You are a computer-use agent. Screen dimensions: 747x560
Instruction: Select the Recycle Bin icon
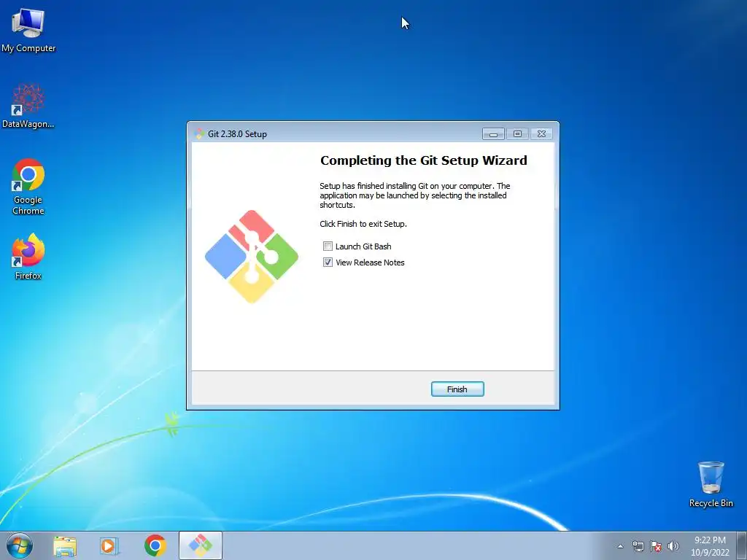click(x=711, y=484)
